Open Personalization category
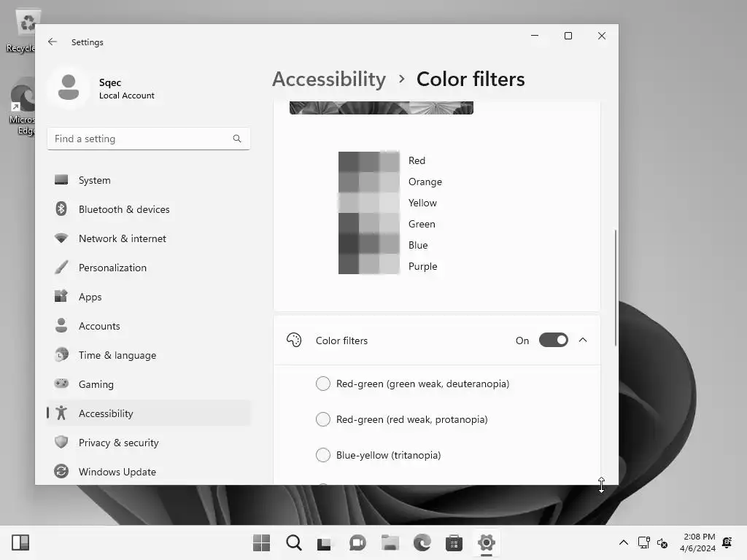 (x=149, y=267)
